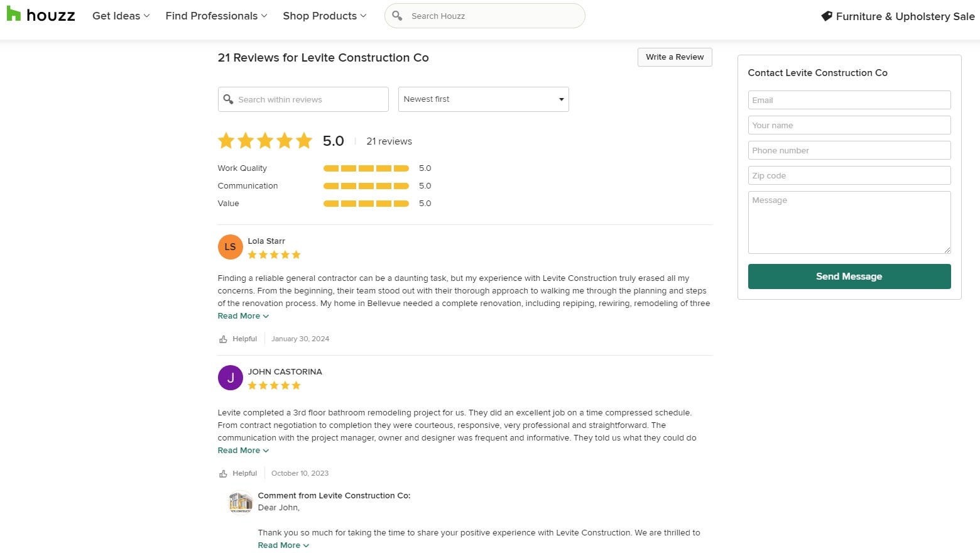The image size is (980, 553).
Task: Click the magnifier icon in Search Houzz bar
Action: [x=397, y=16]
